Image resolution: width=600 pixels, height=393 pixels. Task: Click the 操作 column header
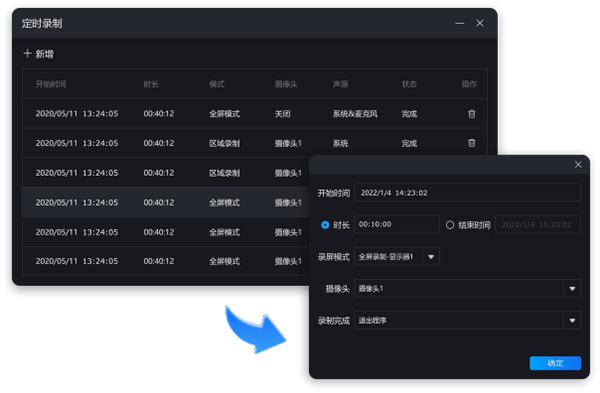(x=469, y=84)
